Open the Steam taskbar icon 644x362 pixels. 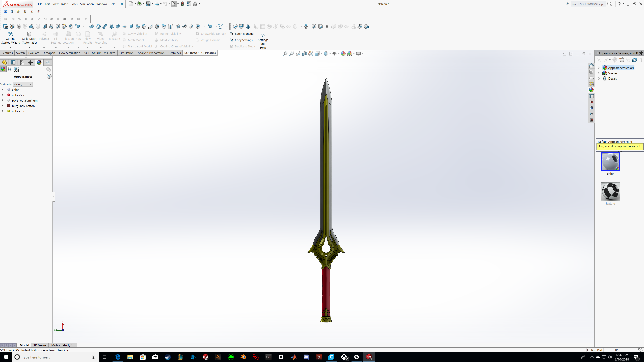coord(168,357)
